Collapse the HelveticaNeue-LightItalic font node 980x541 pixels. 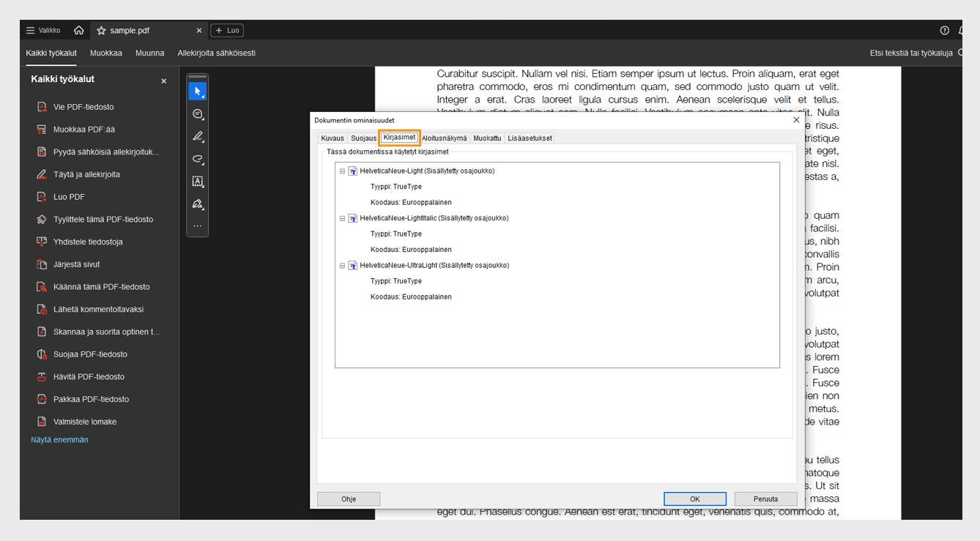coord(342,218)
